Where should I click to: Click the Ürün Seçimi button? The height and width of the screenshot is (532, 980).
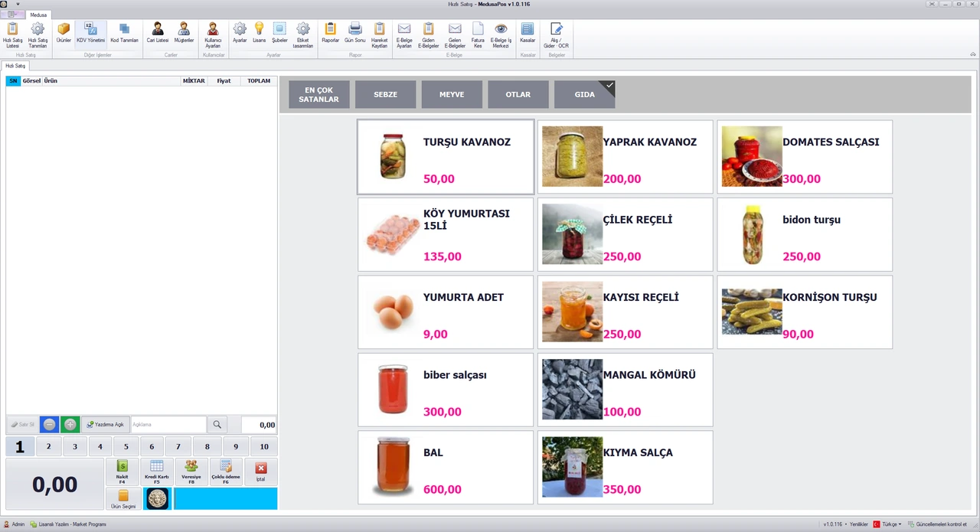(x=123, y=499)
